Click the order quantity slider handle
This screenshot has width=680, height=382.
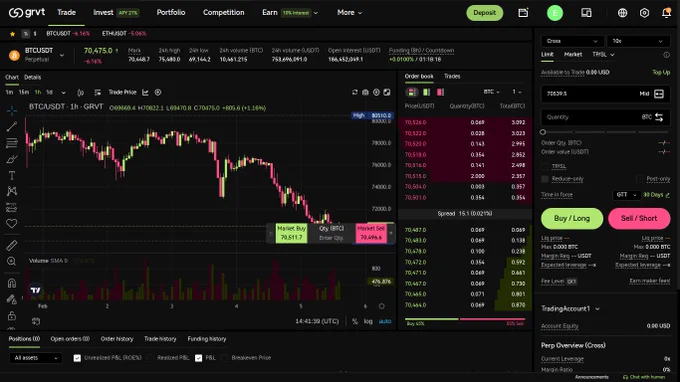click(543, 132)
